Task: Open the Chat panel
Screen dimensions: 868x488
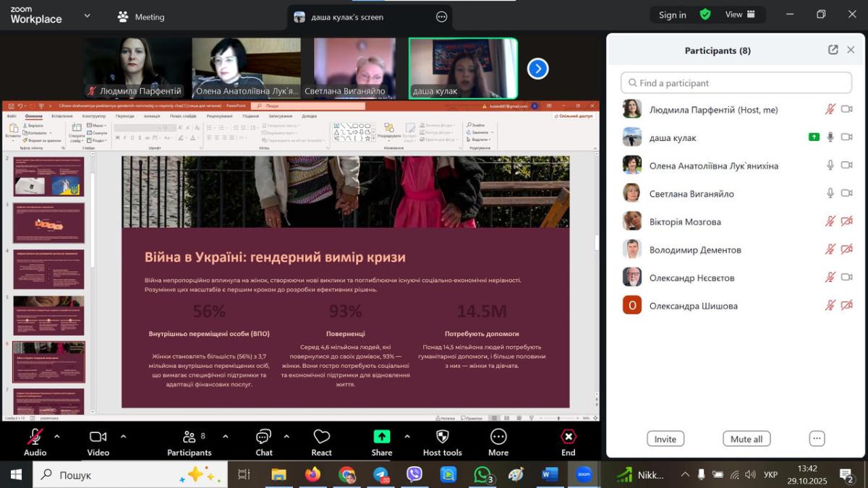Action: click(x=263, y=437)
